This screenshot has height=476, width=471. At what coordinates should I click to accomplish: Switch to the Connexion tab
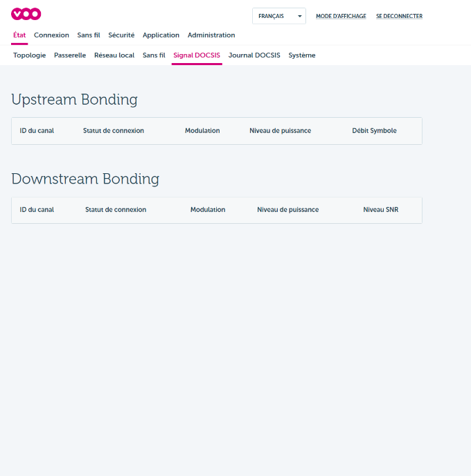click(x=51, y=35)
